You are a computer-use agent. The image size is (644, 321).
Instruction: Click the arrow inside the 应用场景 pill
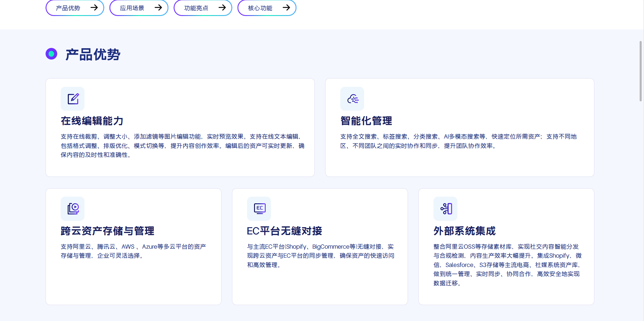[x=159, y=8]
